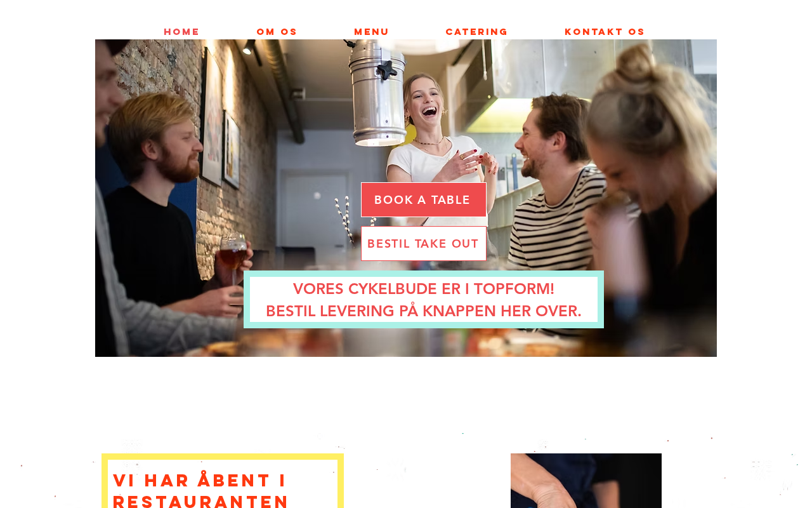The width and height of the screenshot is (812, 508).
Task: Go to the HOME navigation link
Action: coord(181,32)
